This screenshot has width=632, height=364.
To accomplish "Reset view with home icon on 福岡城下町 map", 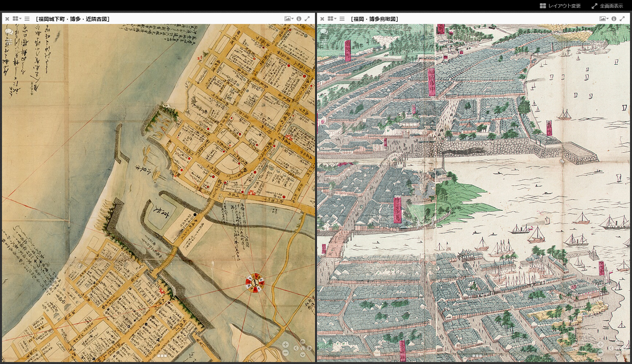I will [x=303, y=348].
